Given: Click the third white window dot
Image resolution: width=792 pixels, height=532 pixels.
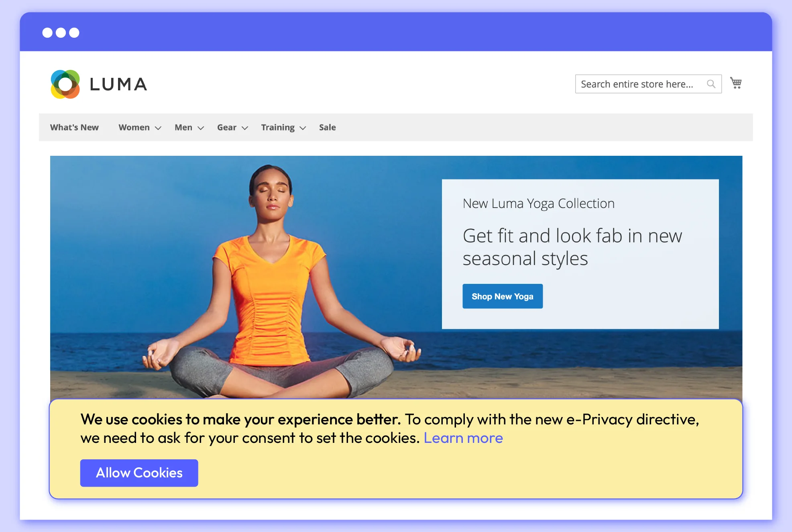Looking at the screenshot, I should pos(74,33).
